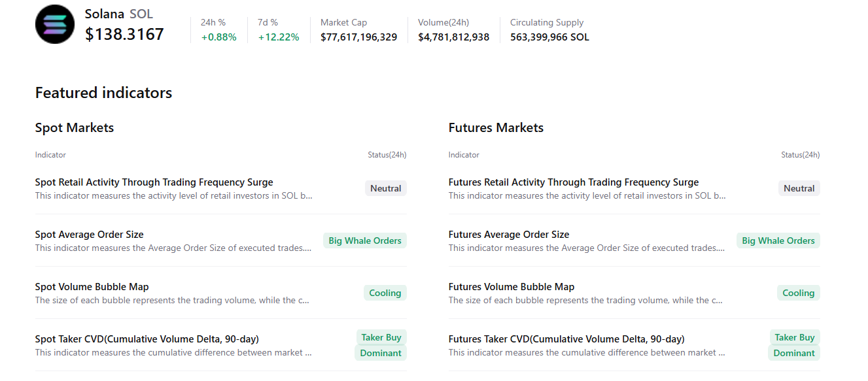The image size is (868, 381).
Task: Expand the truncated Futures Average Order Size description
Action: pyautogui.click(x=585, y=248)
